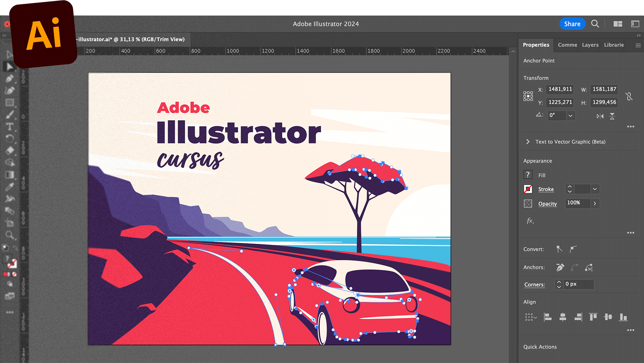Toggle the link between width and height values
This screenshot has height=363, width=644.
(629, 96)
